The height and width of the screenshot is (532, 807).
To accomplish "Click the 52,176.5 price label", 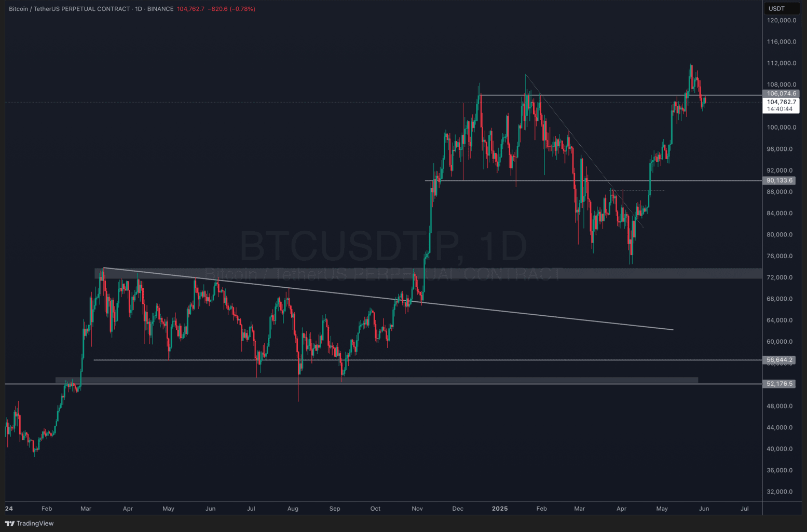I will (779, 384).
